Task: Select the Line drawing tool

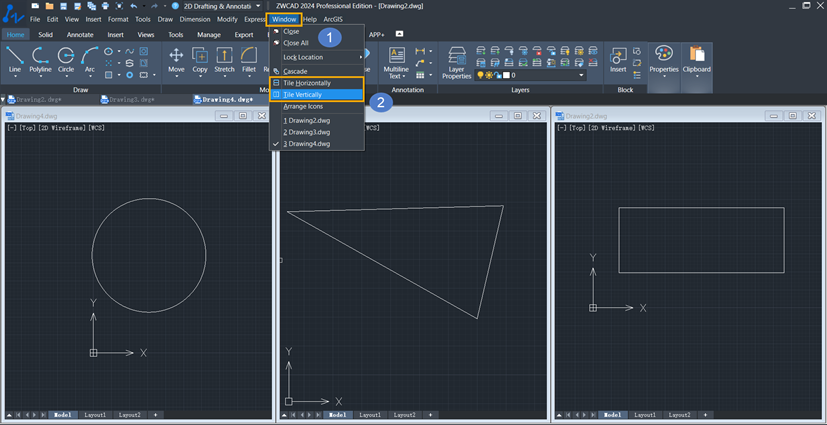Action: [x=15, y=58]
